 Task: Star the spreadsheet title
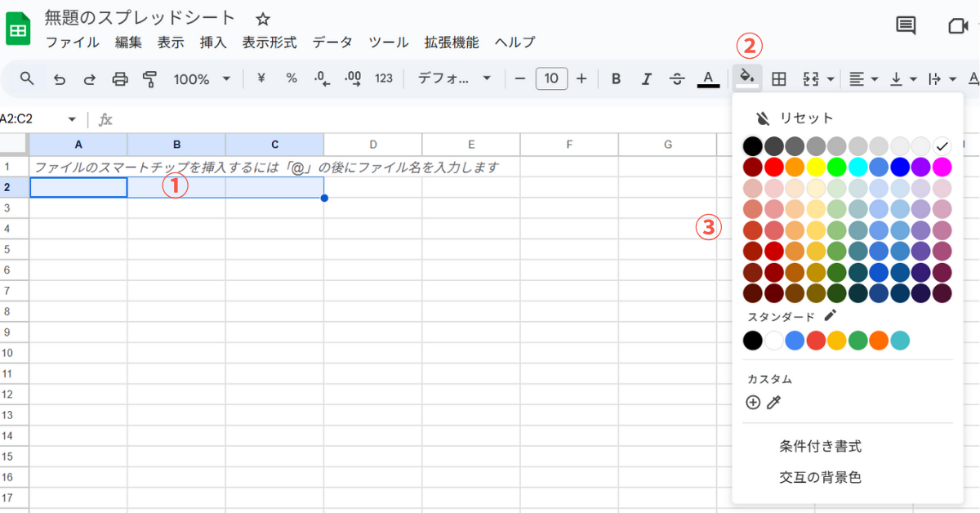click(x=262, y=18)
